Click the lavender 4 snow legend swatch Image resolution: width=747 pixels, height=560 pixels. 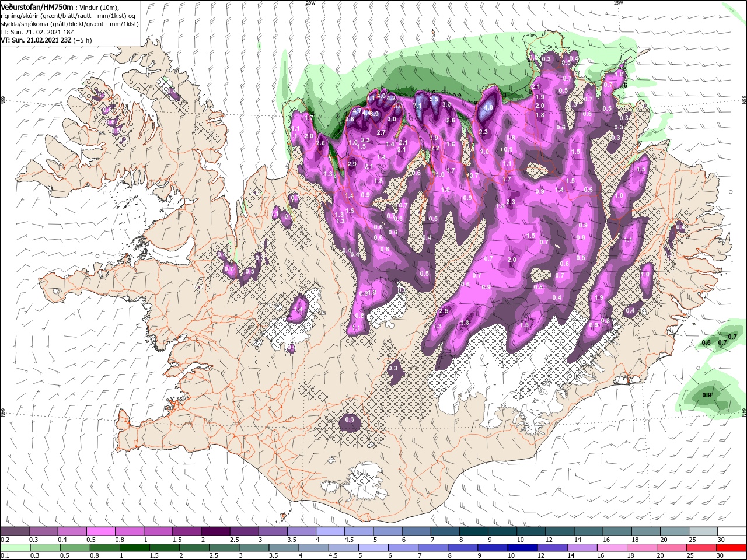330,531
